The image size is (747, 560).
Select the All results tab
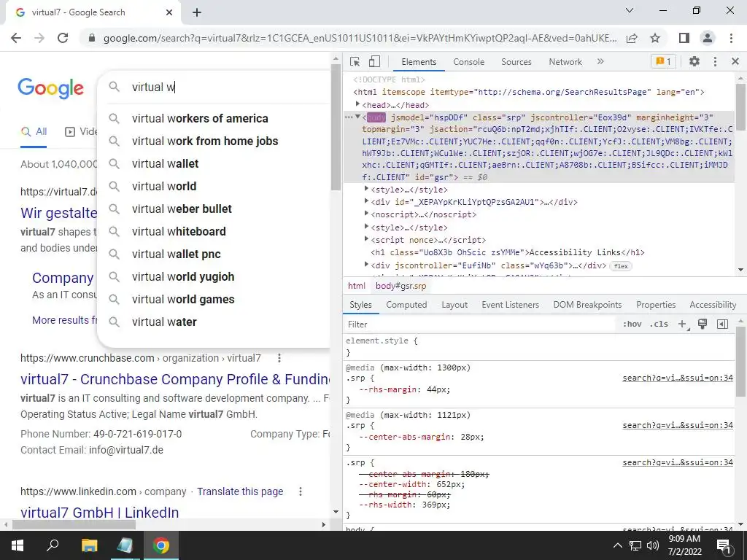34,132
